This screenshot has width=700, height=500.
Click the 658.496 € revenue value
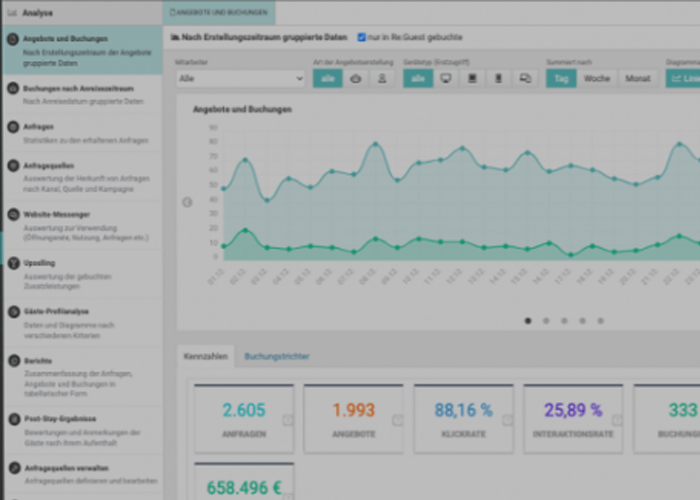pos(244,488)
